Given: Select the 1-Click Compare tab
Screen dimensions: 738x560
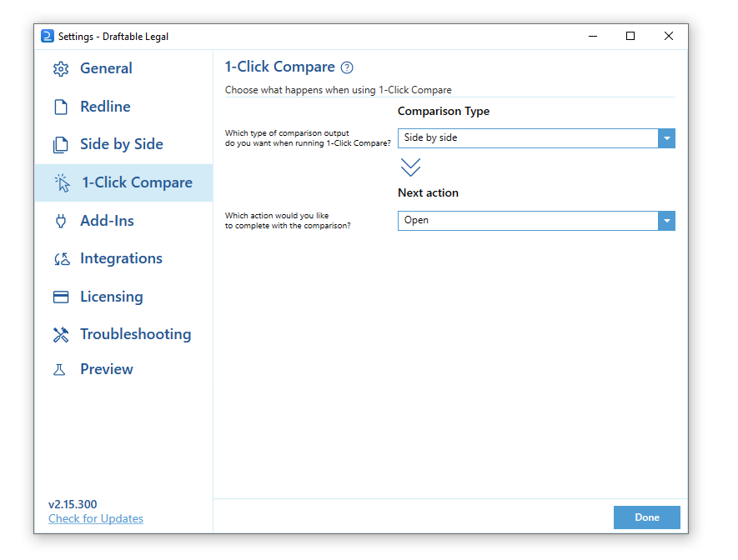Looking at the screenshot, I should pyautogui.click(x=123, y=182).
